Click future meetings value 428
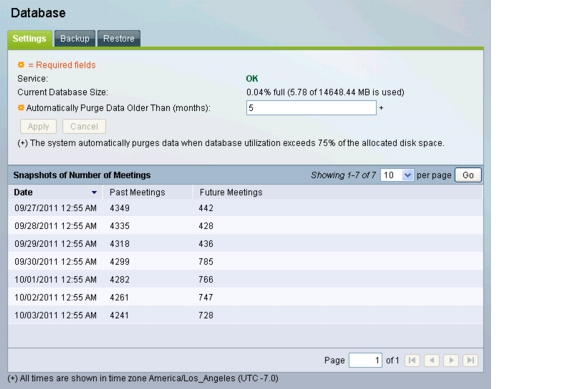Viewport: 579px width, 389px height. pyautogui.click(x=206, y=226)
